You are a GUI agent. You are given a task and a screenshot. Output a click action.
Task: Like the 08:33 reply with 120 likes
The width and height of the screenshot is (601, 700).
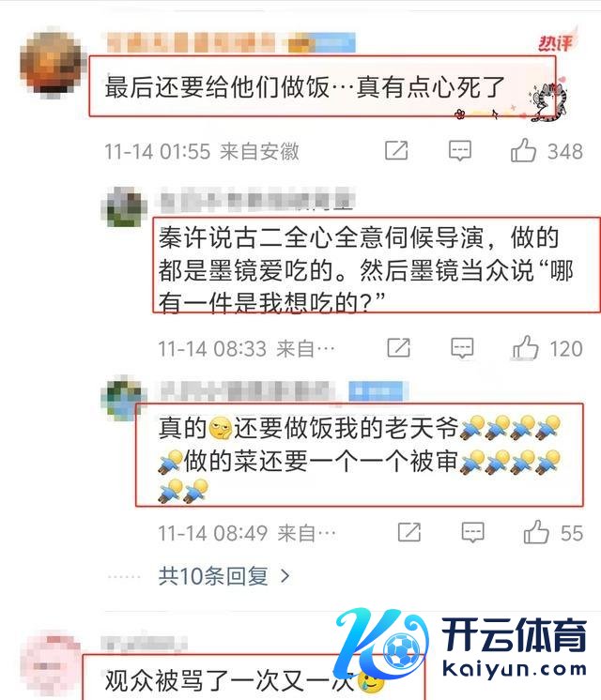point(525,348)
